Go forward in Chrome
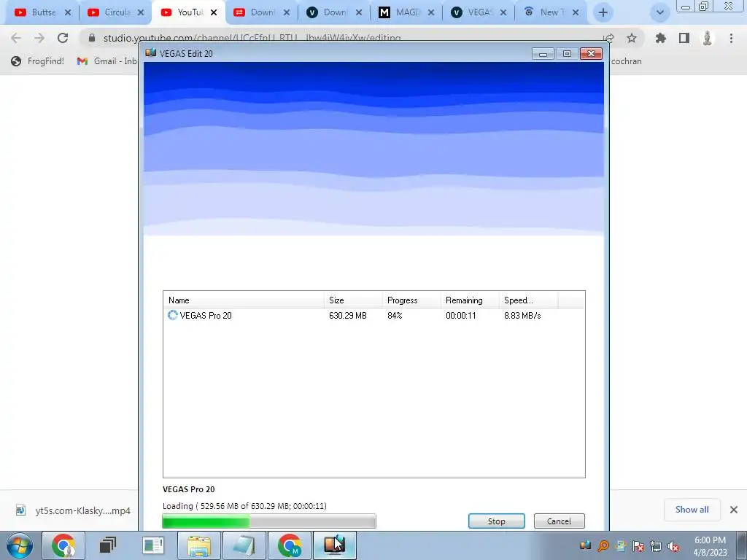747x560 pixels. [x=39, y=38]
